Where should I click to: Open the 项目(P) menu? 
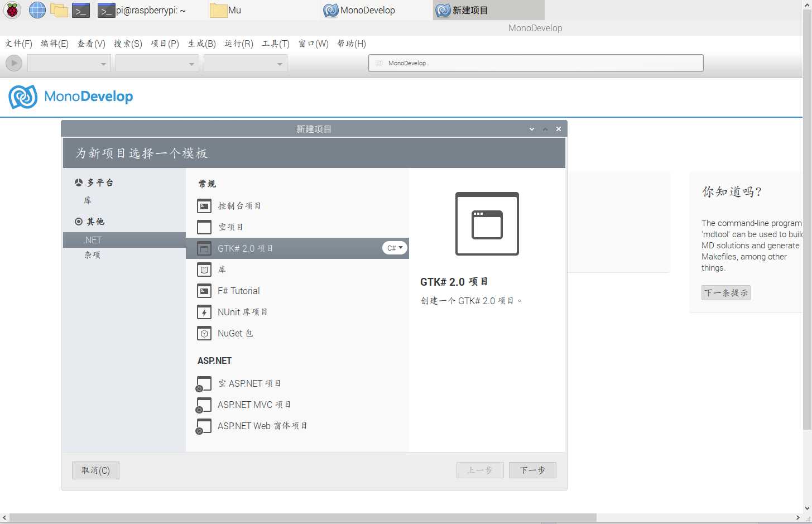pos(165,44)
